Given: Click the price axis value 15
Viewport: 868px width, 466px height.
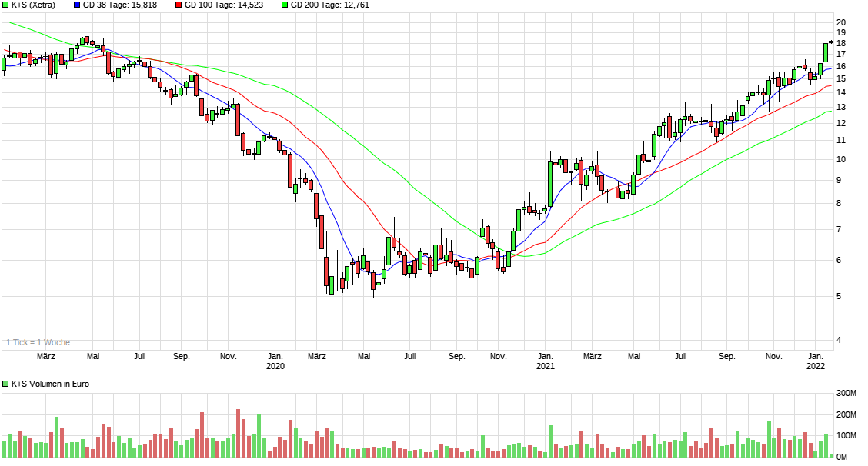Looking at the screenshot, I should 841,78.
